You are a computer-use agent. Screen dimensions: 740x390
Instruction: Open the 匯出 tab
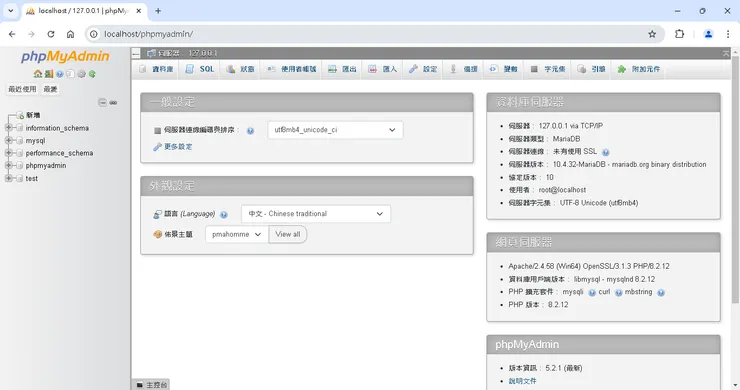pos(343,69)
